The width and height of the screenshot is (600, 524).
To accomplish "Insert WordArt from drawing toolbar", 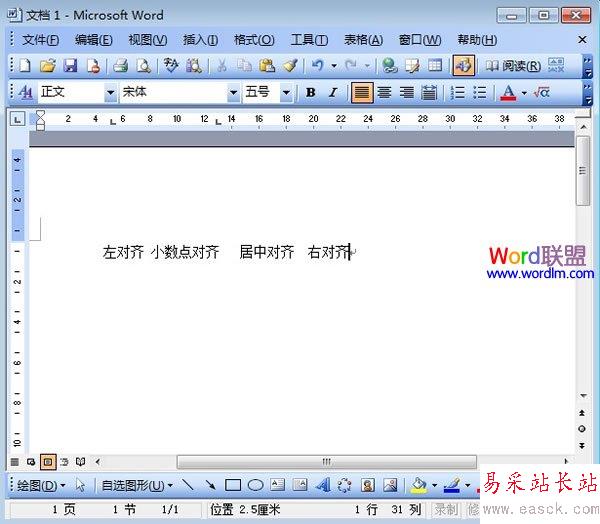I will tap(323, 485).
